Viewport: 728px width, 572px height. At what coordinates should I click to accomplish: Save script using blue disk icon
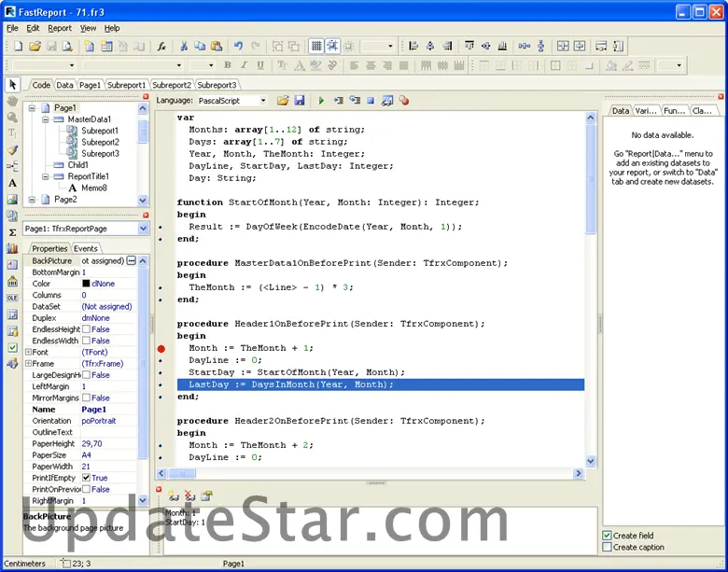[x=300, y=100]
